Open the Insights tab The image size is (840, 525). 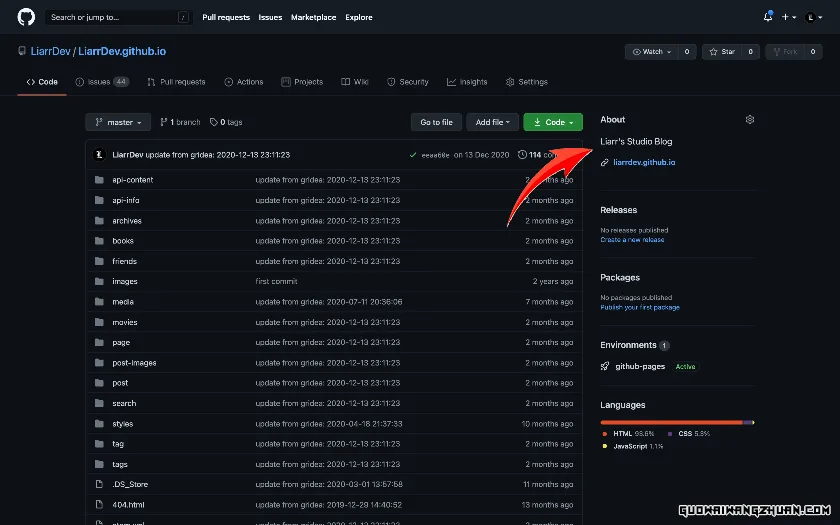467,82
